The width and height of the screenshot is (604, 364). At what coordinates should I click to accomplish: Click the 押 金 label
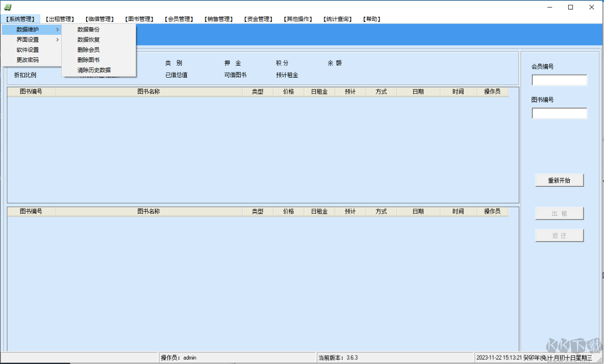[x=233, y=63]
